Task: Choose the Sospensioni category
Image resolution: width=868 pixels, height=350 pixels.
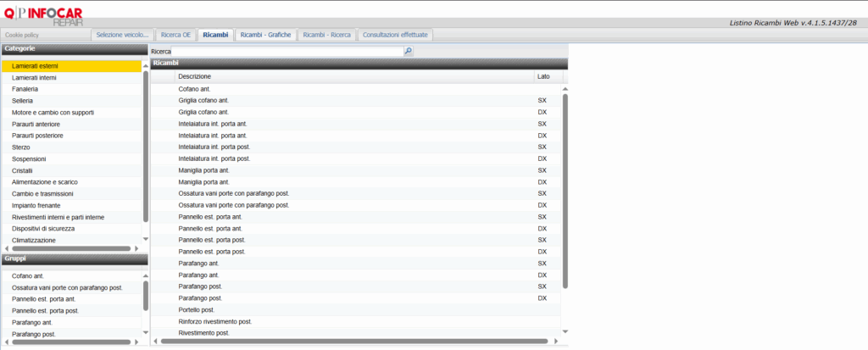Action: tap(71, 159)
